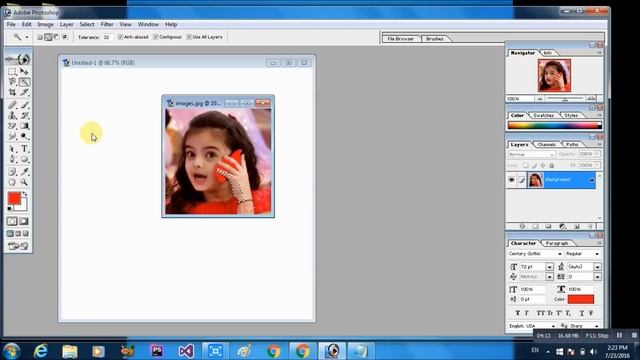Open the leading (Auto) dropdown
The height and width of the screenshot is (360, 640).
tap(597, 267)
